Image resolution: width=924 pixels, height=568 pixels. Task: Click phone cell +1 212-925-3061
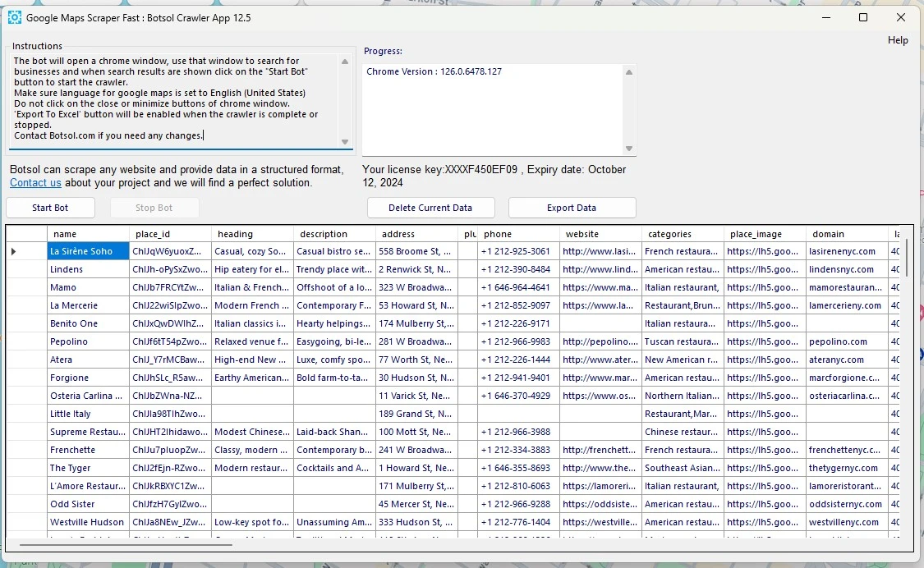(518, 251)
